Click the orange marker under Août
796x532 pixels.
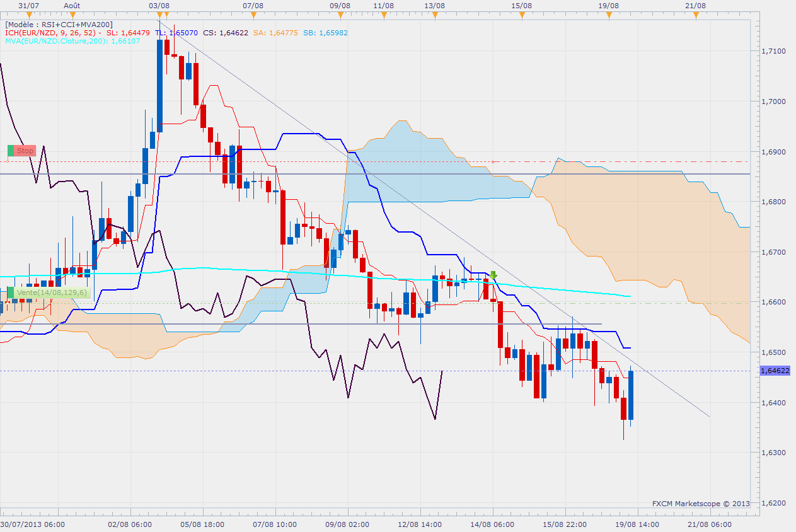[72, 15]
